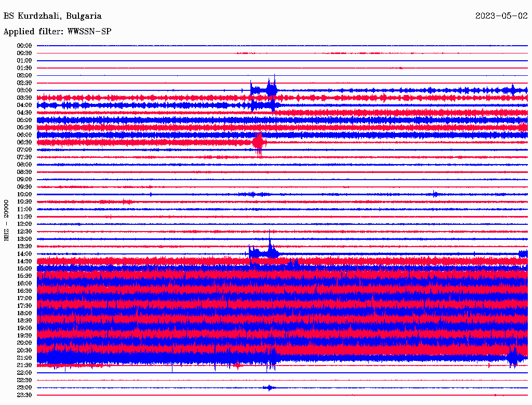Click the station title 'BS Kurdzhali, Bulgaria'
Screen dimensions: 532x405
click(52, 16)
